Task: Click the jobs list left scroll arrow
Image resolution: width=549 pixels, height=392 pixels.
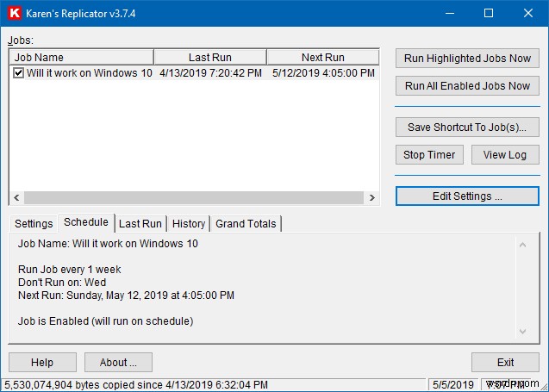Action: [x=16, y=197]
